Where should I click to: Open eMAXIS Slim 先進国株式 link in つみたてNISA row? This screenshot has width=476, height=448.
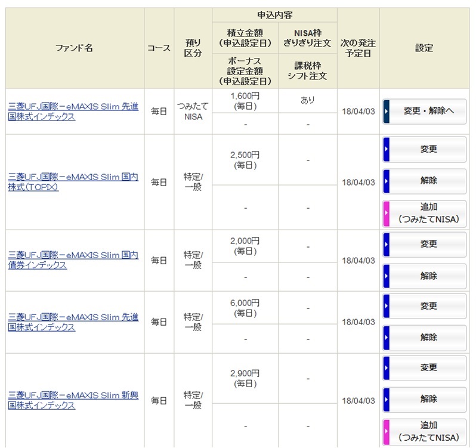pos(73,112)
